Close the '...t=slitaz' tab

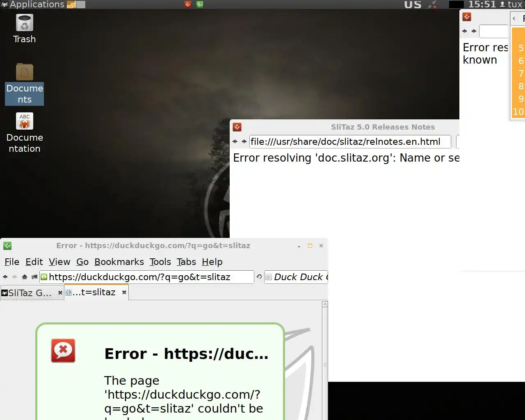[x=124, y=292]
